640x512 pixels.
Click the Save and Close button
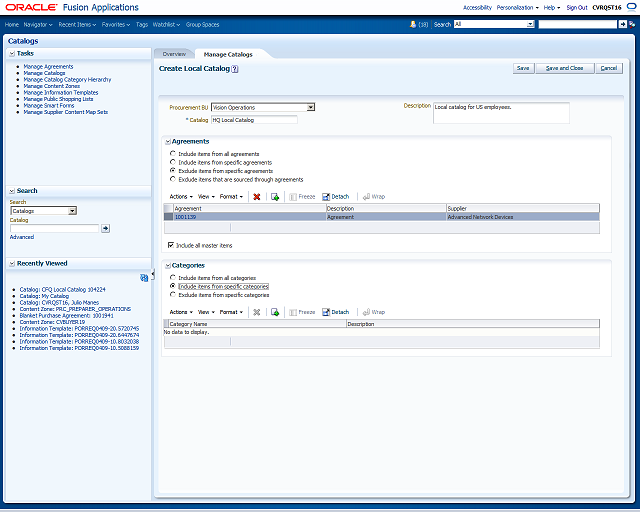coord(564,68)
